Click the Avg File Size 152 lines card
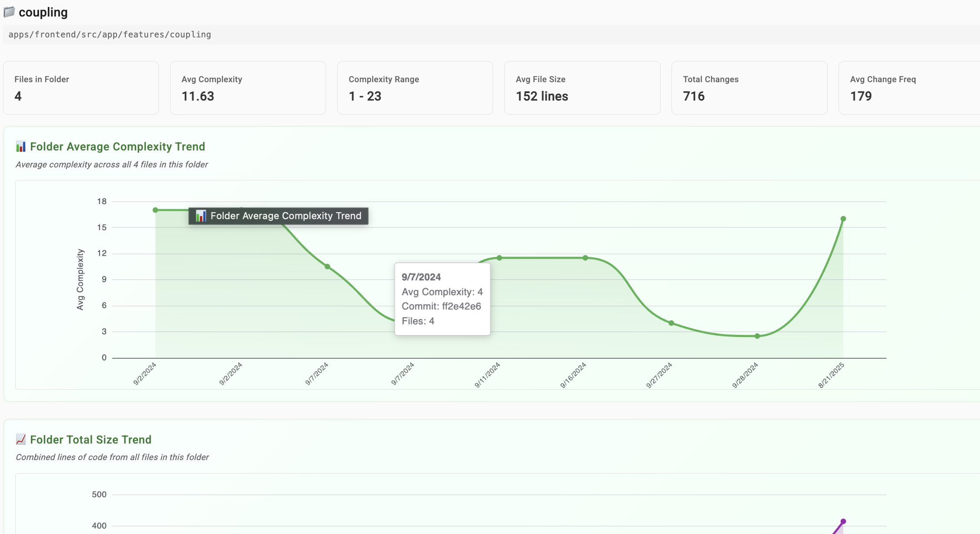The width and height of the screenshot is (980, 534). [582, 88]
